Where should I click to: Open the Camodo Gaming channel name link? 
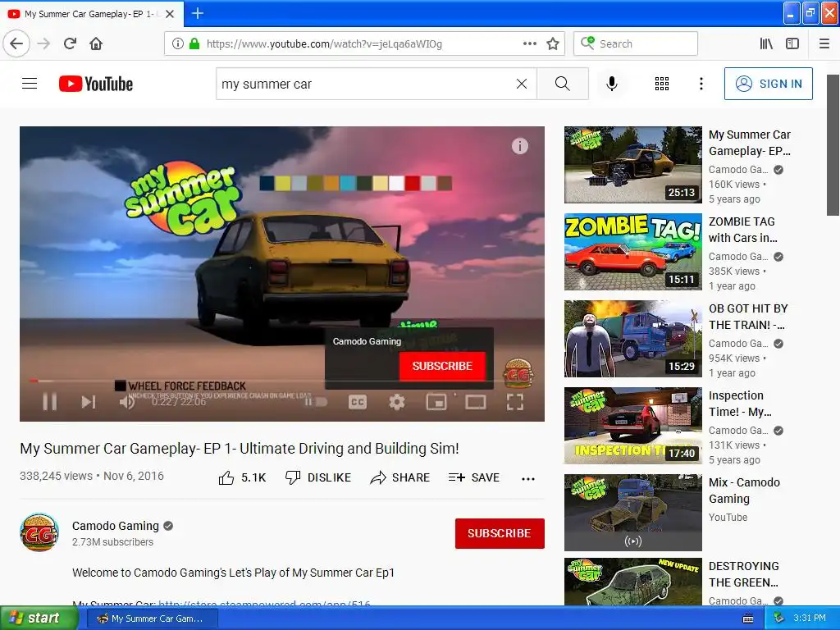coord(116,526)
